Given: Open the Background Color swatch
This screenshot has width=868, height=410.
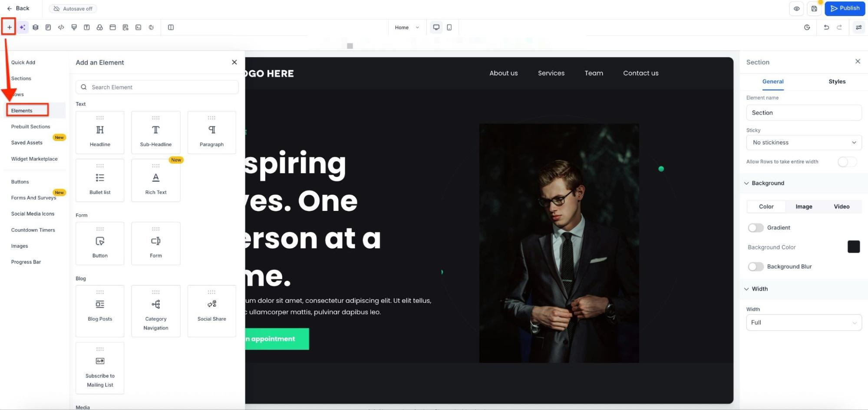Looking at the screenshot, I should pos(853,246).
